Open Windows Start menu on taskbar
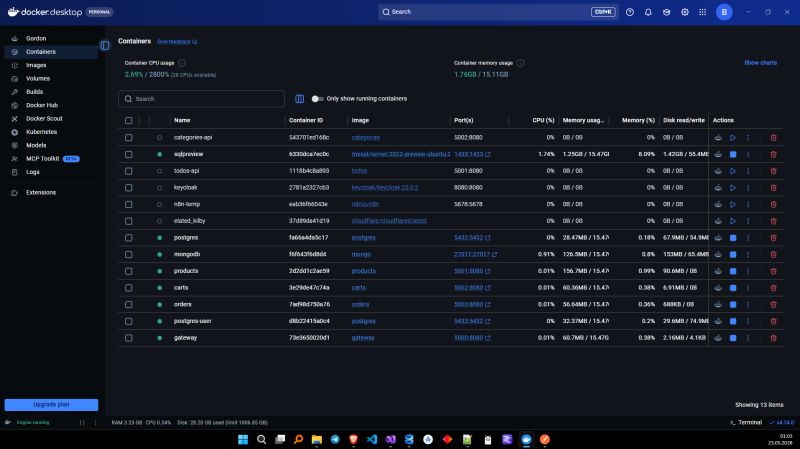The image size is (800, 449). click(243, 439)
